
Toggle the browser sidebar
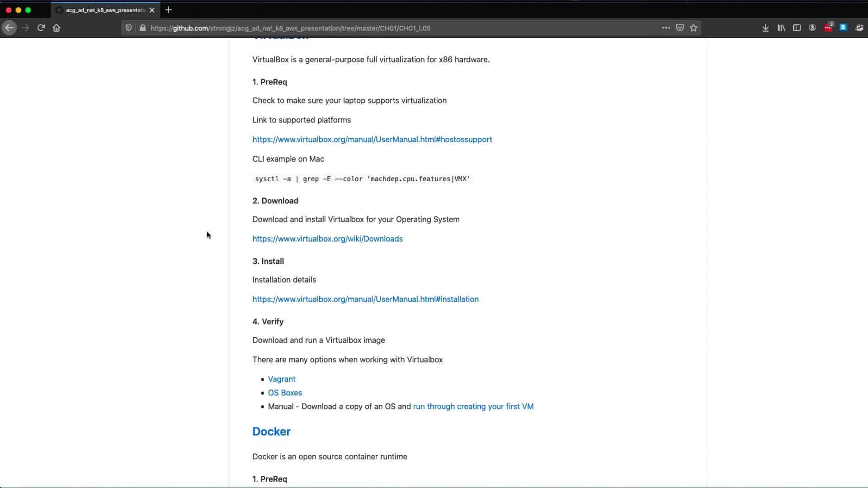click(x=797, y=28)
